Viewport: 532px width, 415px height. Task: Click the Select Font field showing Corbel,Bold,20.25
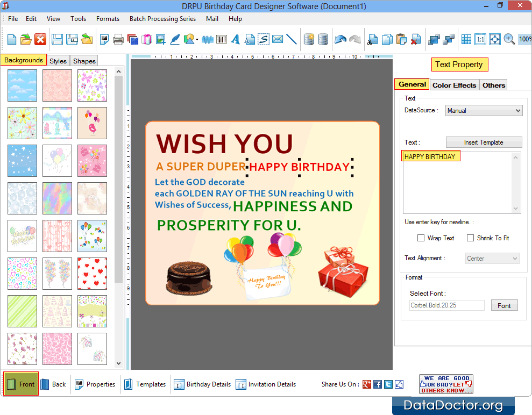pos(447,305)
